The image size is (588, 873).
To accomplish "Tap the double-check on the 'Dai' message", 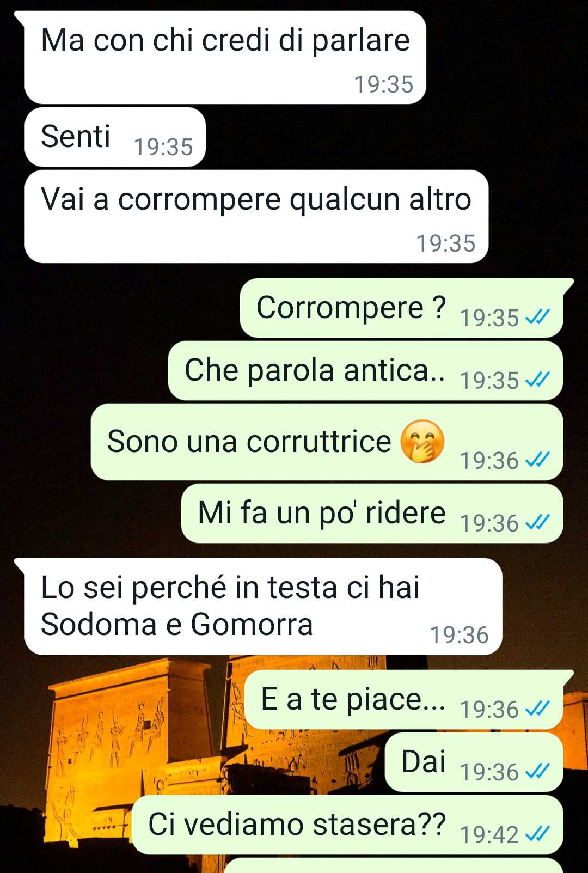I will (x=537, y=771).
